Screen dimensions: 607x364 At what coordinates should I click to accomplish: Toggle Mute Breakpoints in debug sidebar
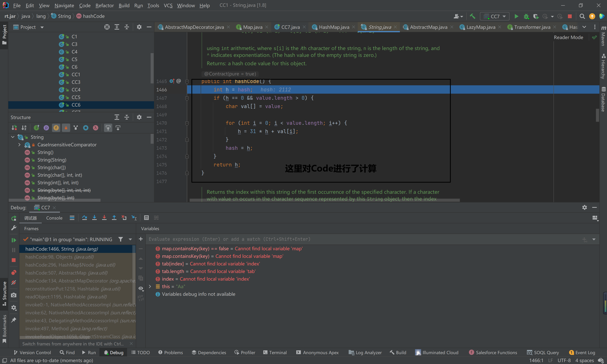14,282
